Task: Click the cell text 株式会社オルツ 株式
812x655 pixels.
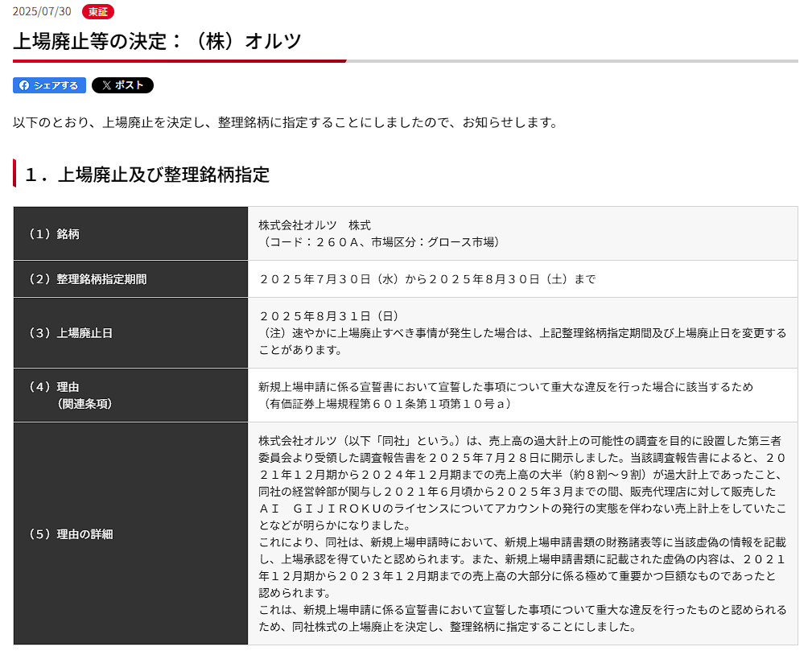Action: pyautogui.click(x=315, y=225)
